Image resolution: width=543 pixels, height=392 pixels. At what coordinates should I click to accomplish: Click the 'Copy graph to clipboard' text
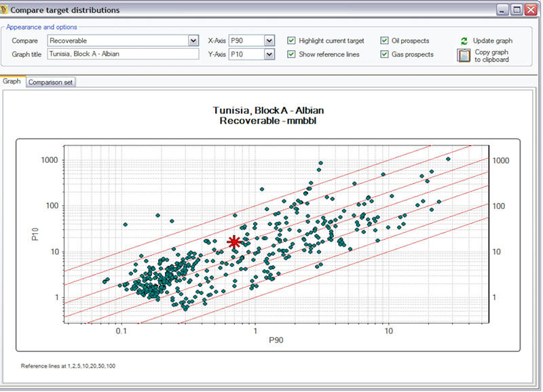tap(491, 56)
